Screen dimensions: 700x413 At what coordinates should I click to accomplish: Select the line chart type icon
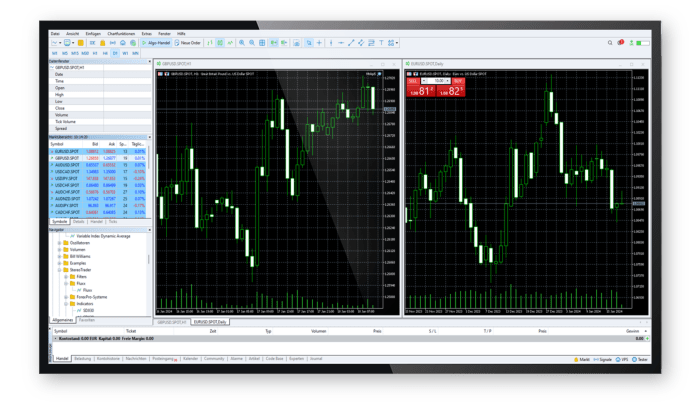tap(230, 43)
